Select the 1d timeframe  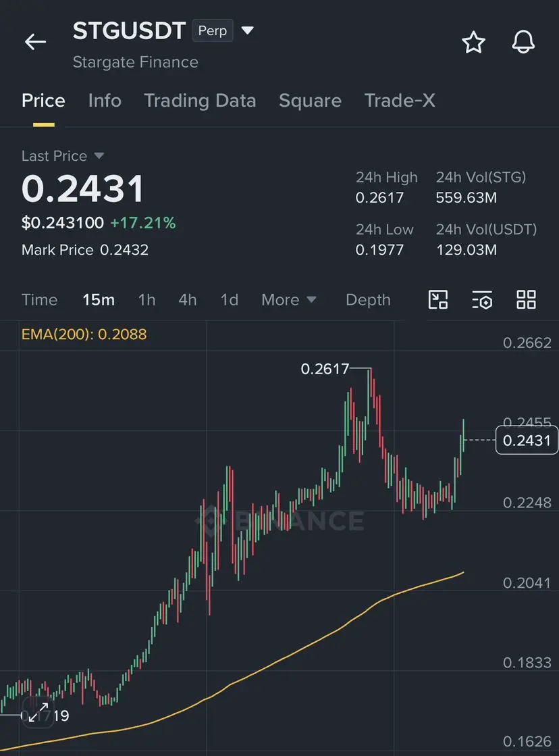(230, 300)
